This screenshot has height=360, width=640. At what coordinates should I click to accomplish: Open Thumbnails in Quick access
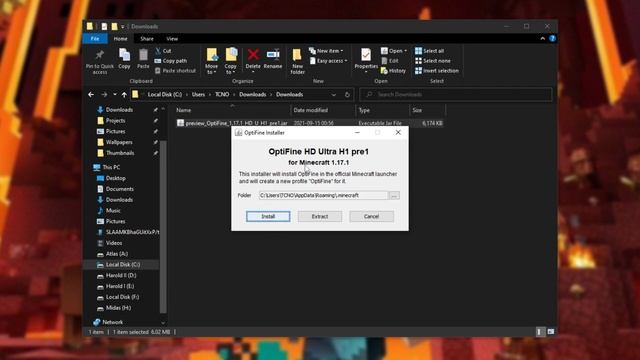click(120, 153)
